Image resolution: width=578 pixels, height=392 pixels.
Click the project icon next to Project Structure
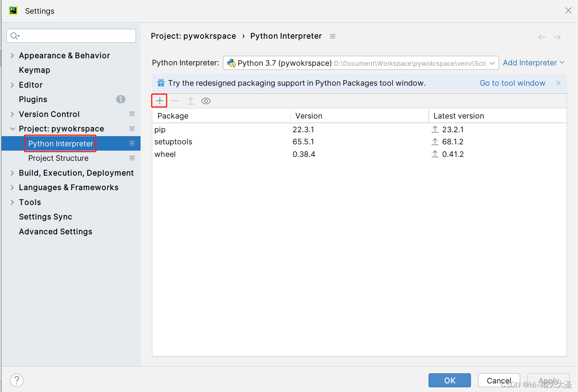coord(132,158)
